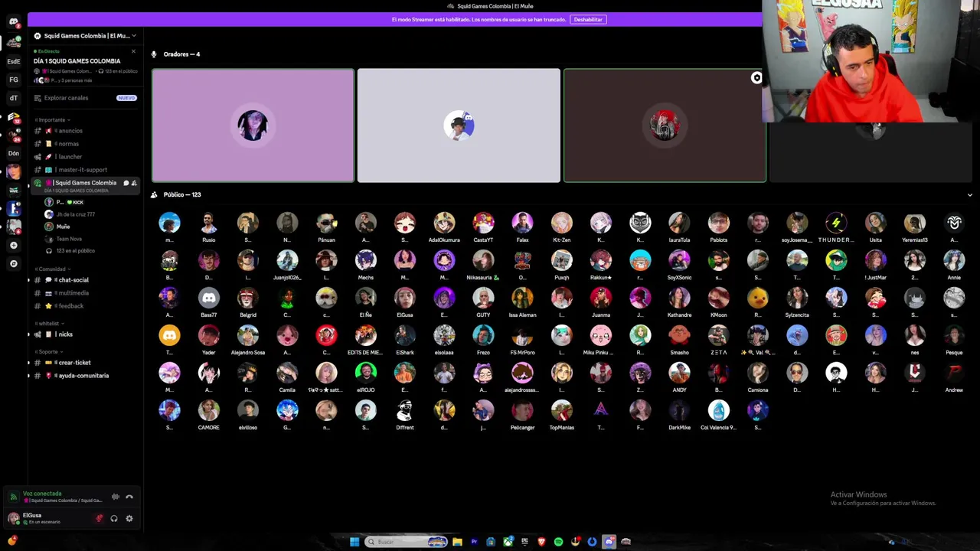The height and width of the screenshot is (551, 980).
Task: Open audience member Issa Aleman avatar
Action: 522,298
